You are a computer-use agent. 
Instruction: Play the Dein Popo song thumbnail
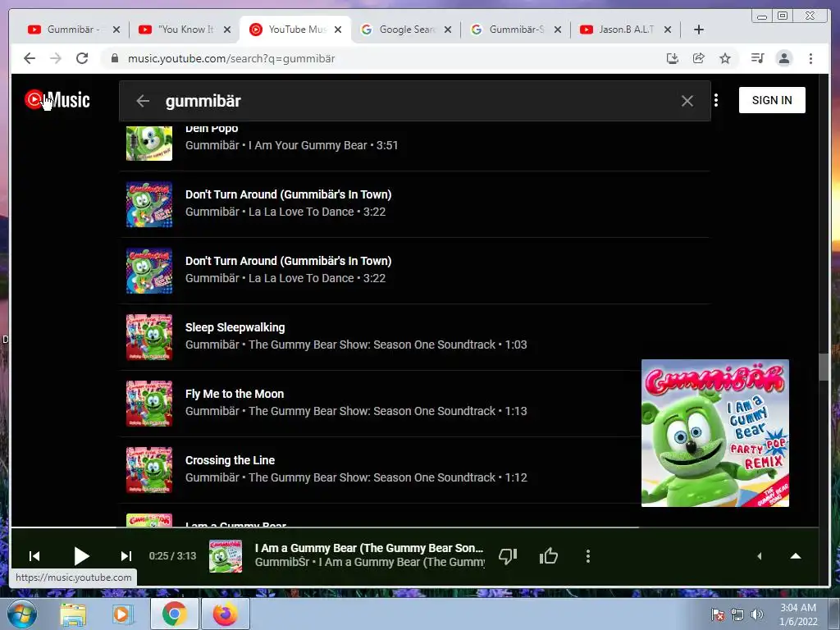click(x=149, y=143)
